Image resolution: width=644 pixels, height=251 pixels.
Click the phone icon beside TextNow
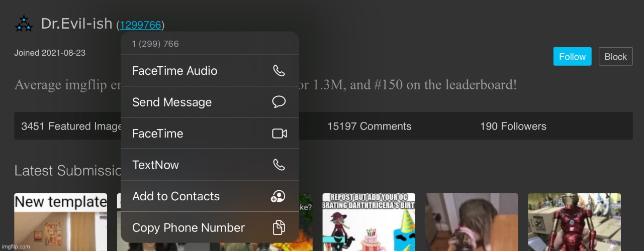[279, 165]
